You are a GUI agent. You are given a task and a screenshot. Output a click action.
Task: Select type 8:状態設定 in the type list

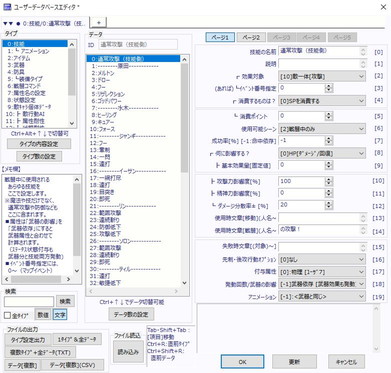coord(35,100)
